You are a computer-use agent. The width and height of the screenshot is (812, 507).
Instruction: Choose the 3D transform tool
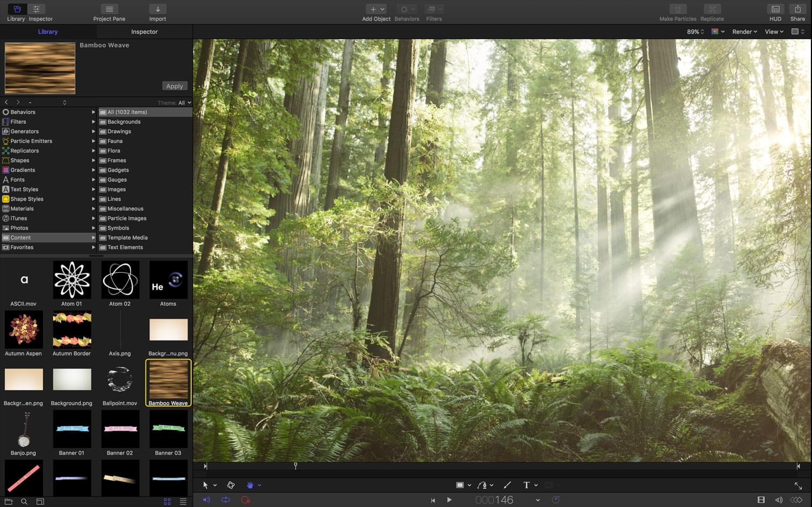click(x=231, y=485)
